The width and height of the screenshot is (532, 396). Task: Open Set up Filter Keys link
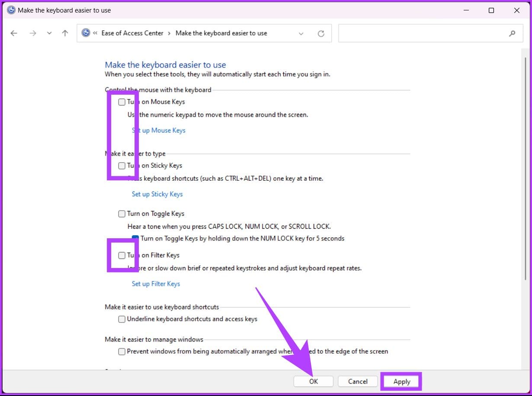coord(156,284)
